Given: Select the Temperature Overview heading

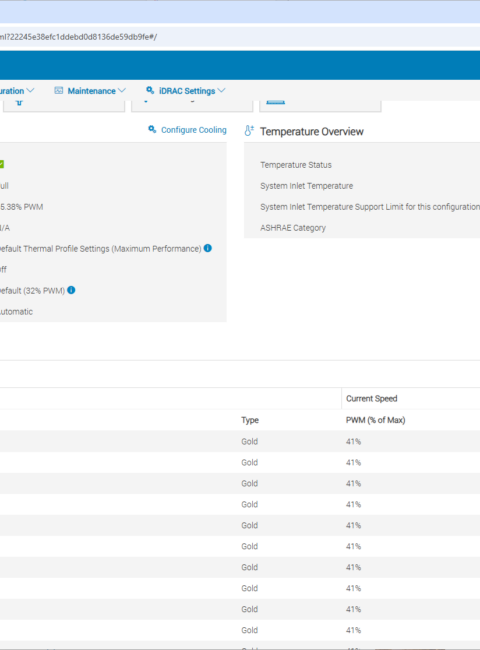Looking at the screenshot, I should (312, 132).
